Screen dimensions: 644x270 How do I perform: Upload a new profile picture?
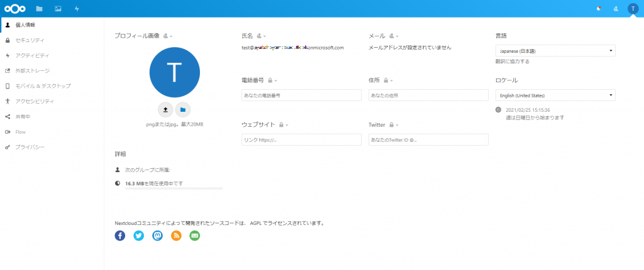[x=165, y=109]
